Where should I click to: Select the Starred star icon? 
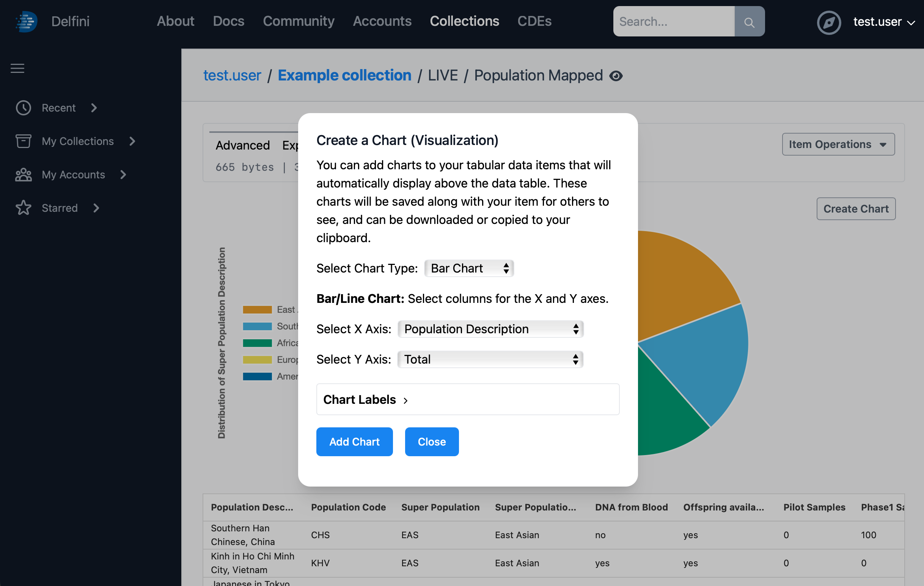(x=24, y=208)
